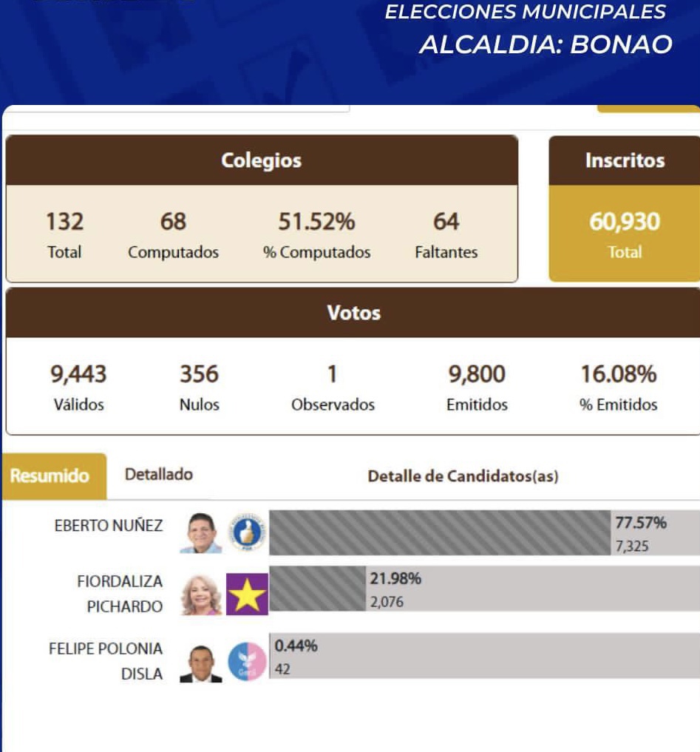Click the yellow button at top right
The image size is (700, 752).
(648, 109)
